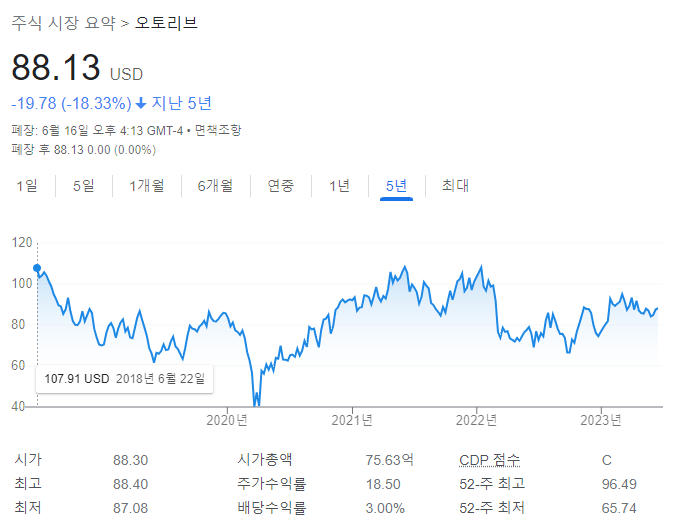This screenshot has width=677, height=531.
Task: Click the 시가 value 88.30
Action: pos(130,460)
